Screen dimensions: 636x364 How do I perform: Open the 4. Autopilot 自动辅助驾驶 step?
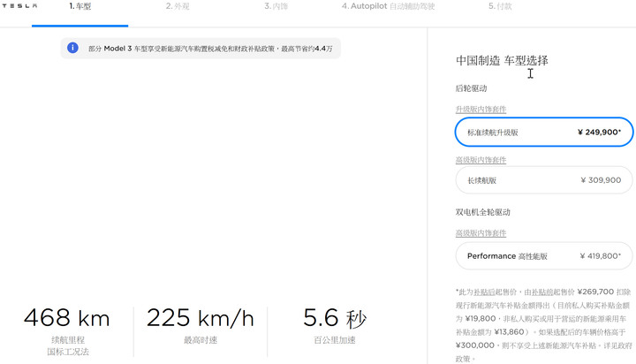pos(388,6)
